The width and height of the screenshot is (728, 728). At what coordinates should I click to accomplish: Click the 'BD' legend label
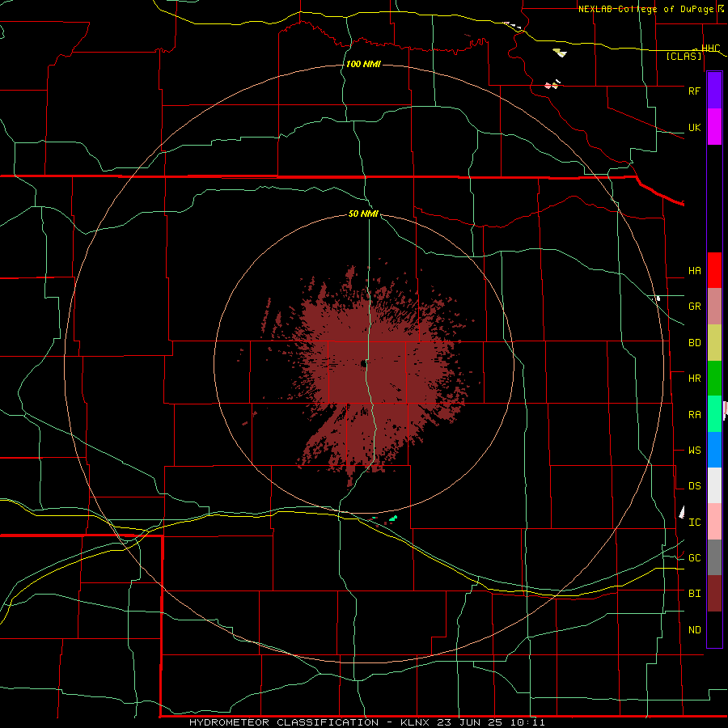(694, 343)
